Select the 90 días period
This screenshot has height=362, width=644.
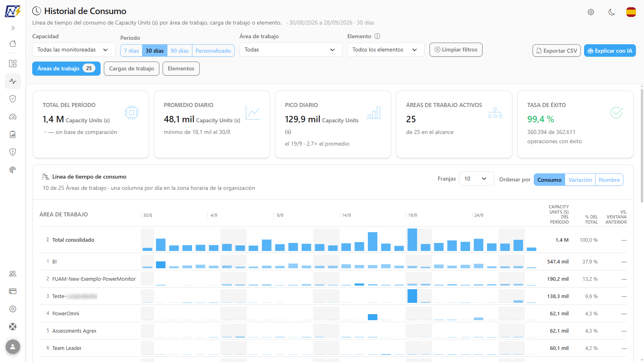[x=180, y=51]
